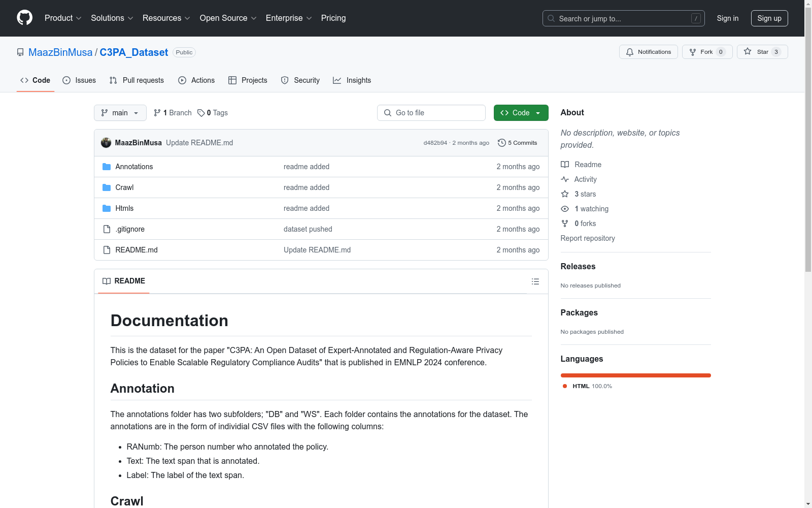Open the main branch selector dropdown

point(120,113)
